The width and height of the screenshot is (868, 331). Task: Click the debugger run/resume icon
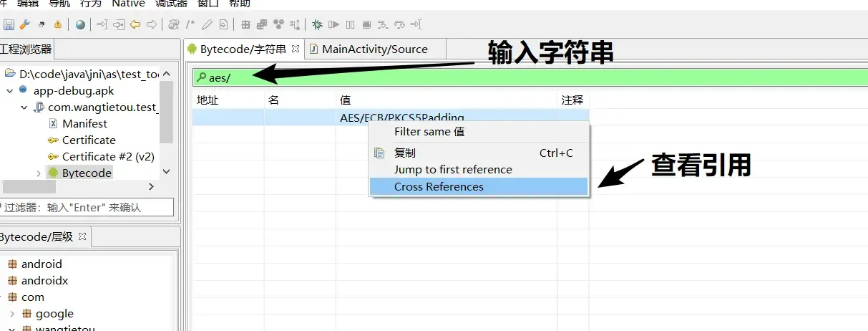(333, 24)
